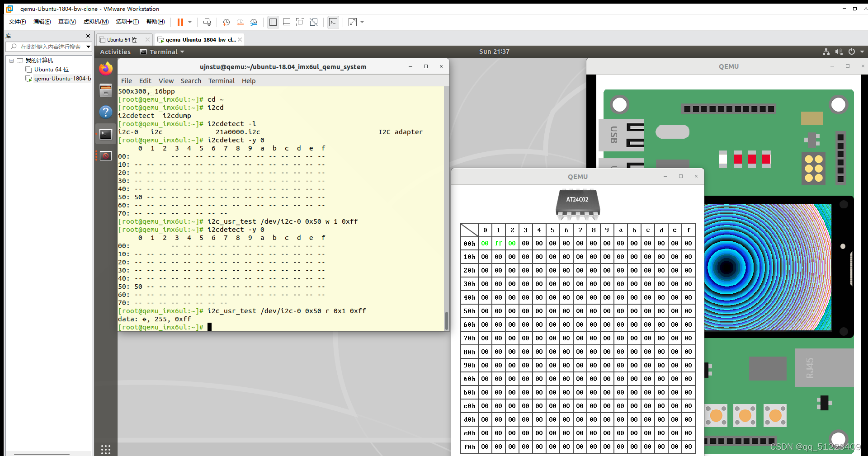Click the Send Ctrl+Alt+Del toolbar icon
Screen dimensions: 868x456
(x=207, y=22)
